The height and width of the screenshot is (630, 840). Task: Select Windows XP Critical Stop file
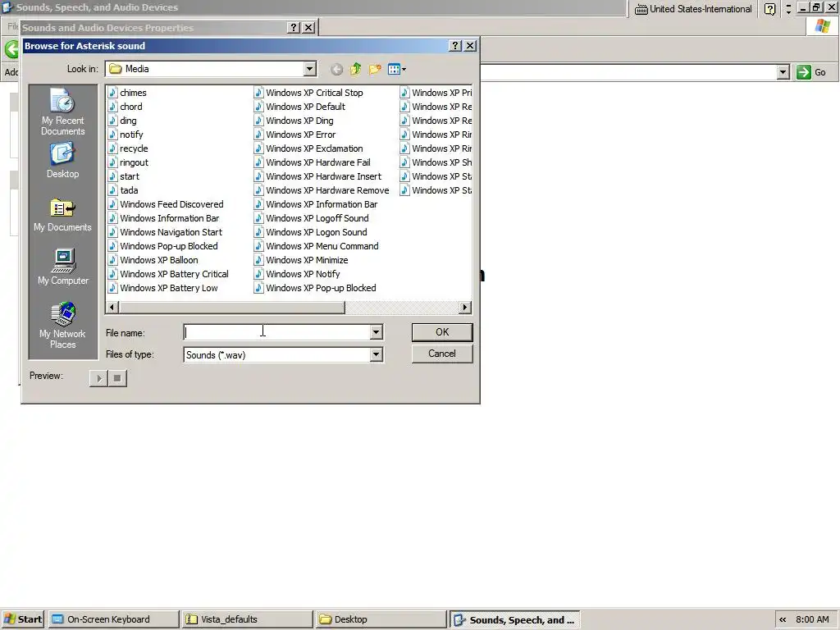[x=308, y=93]
